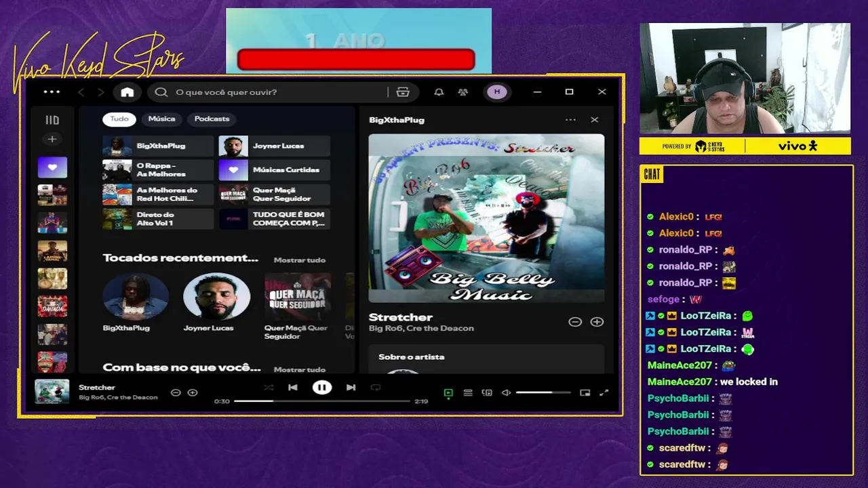The width and height of the screenshot is (868, 488).
Task: Click PsychoBarbii's first chat line
Action: click(690, 399)
